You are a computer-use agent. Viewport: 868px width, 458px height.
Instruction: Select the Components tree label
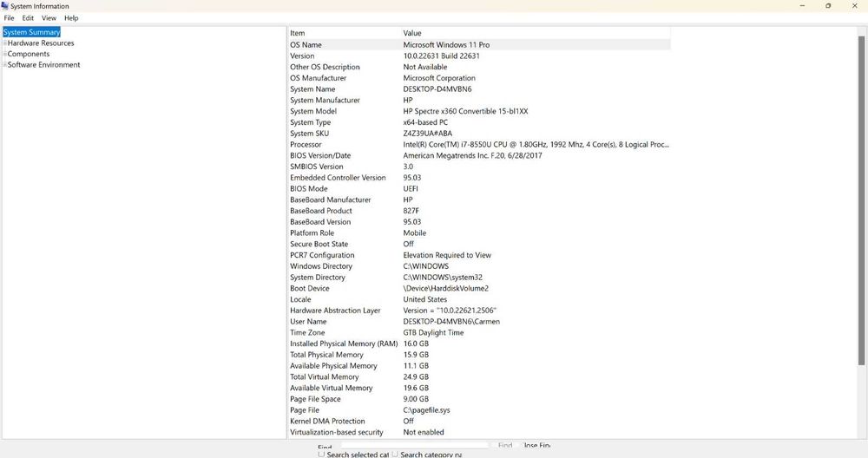[x=29, y=54]
